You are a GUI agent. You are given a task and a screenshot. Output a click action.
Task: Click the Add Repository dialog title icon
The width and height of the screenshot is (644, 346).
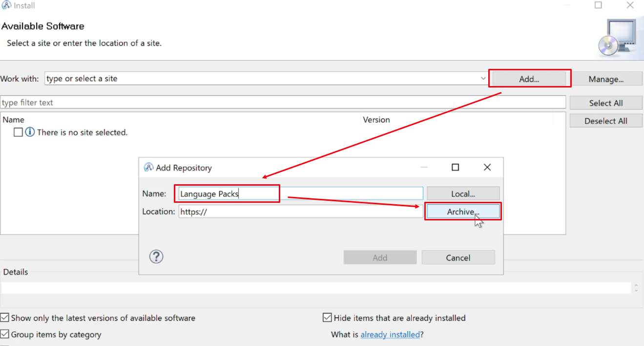148,167
